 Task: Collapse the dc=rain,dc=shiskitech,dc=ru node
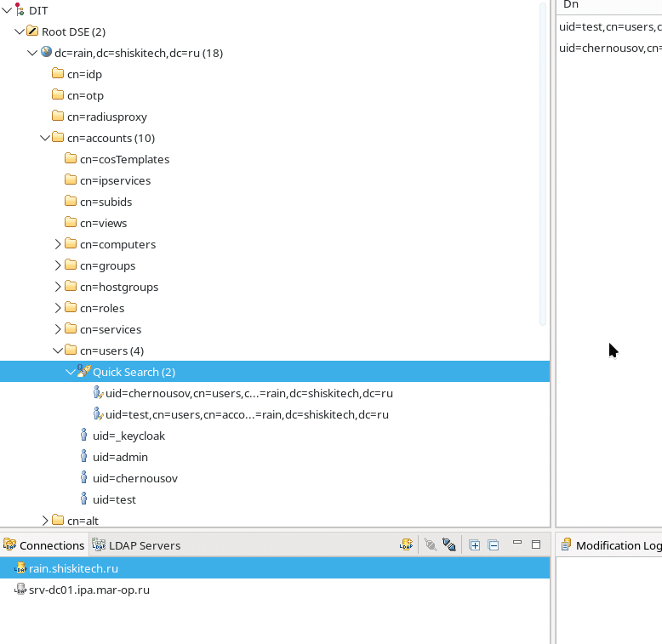(x=32, y=53)
